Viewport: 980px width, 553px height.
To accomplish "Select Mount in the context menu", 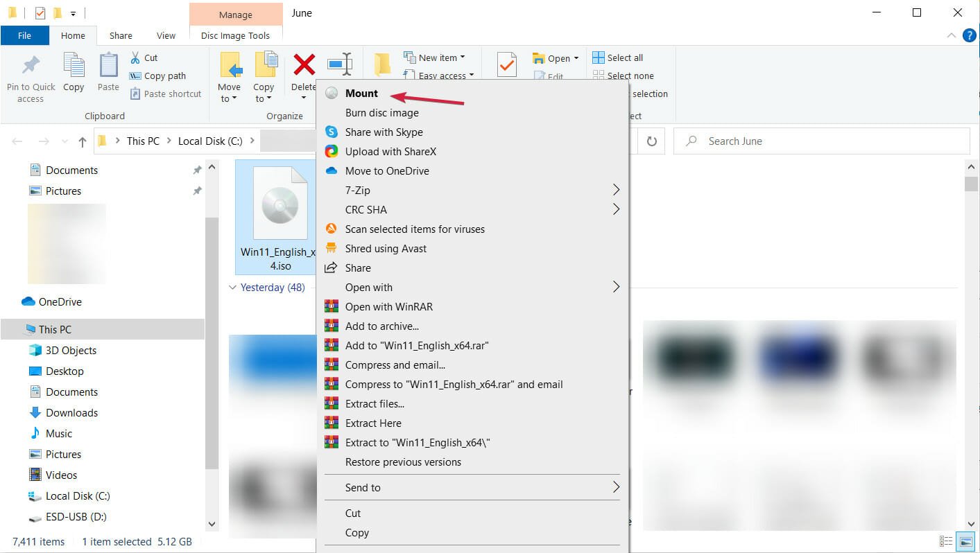I will 472,93.
